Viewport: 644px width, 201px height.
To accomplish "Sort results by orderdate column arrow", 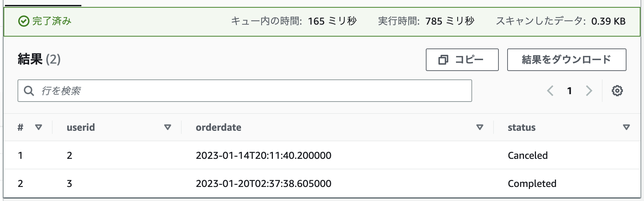I will (x=480, y=127).
